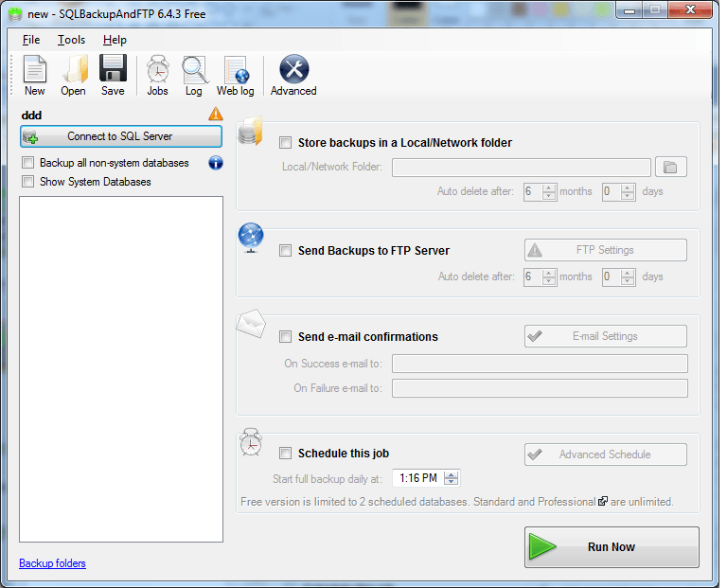
Task: Open the Jobs alarm clock toolbar icon
Action: pos(158,75)
